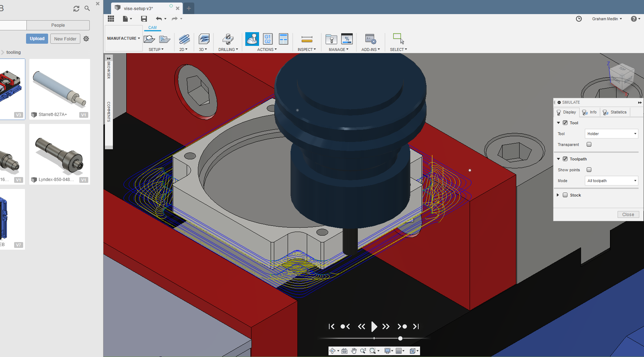Screen dimensions: 644x357
Task: Click the Simulate action icon
Action: pyautogui.click(x=252, y=39)
